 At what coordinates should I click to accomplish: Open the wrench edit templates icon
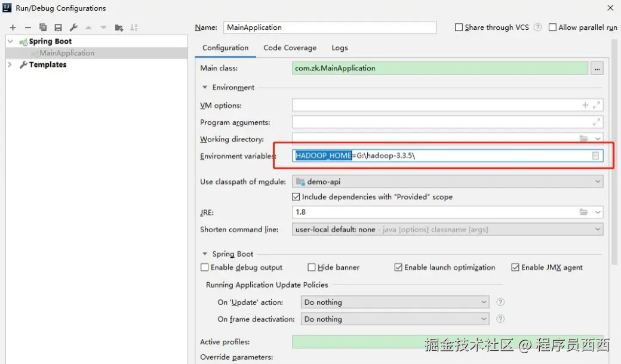click(73, 27)
